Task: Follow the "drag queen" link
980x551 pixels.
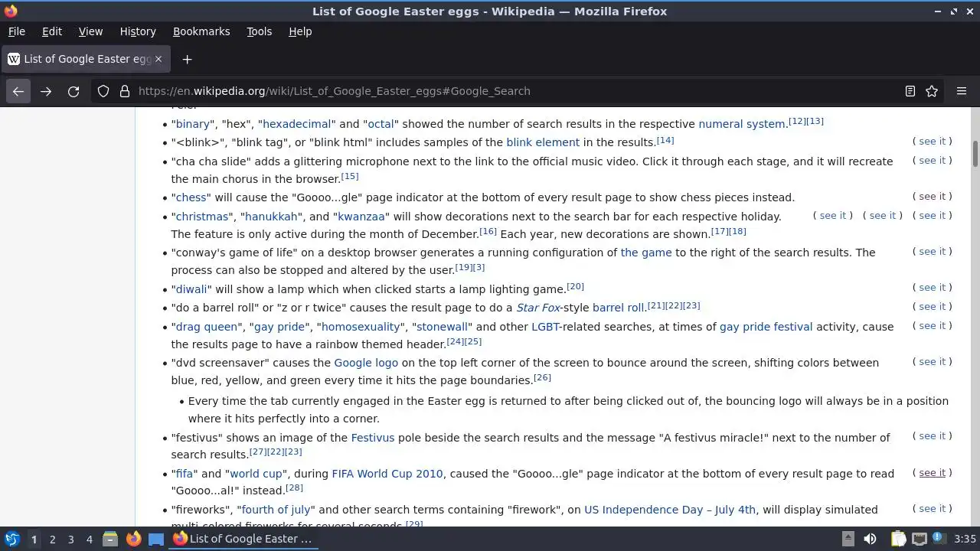Action: (206, 327)
